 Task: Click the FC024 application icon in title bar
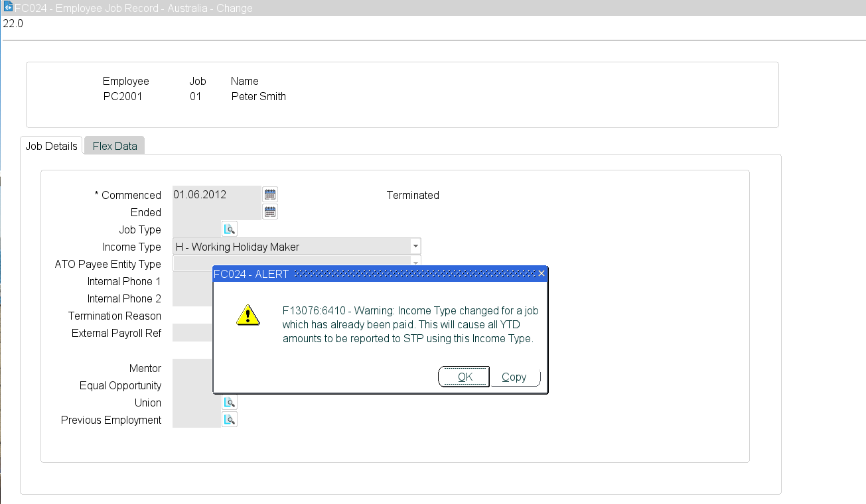(x=9, y=7)
